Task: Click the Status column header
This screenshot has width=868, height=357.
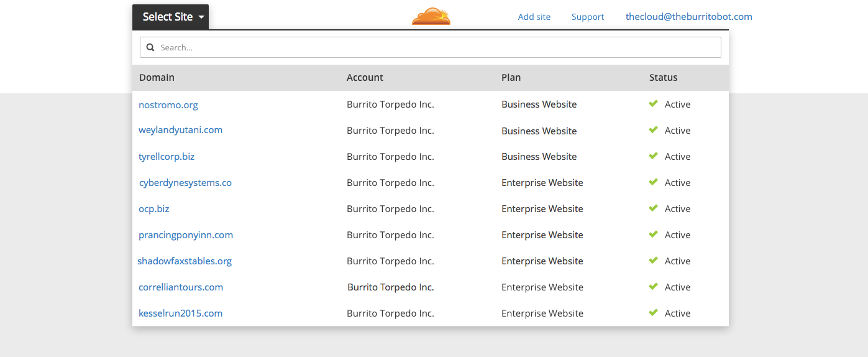Action: pyautogui.click(x=663, y=78)
